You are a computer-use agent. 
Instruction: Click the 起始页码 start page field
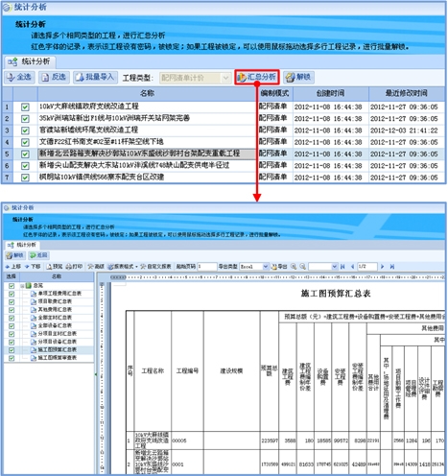tap(207, 267)
